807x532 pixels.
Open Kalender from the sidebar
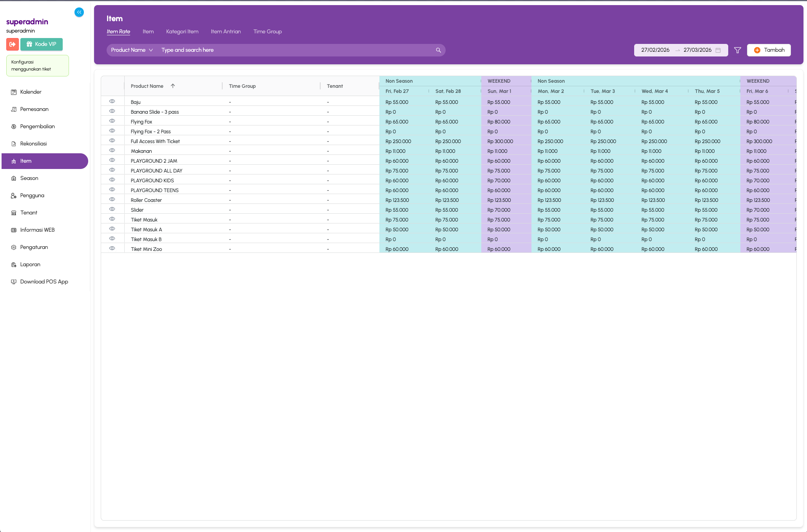point(31,92)
